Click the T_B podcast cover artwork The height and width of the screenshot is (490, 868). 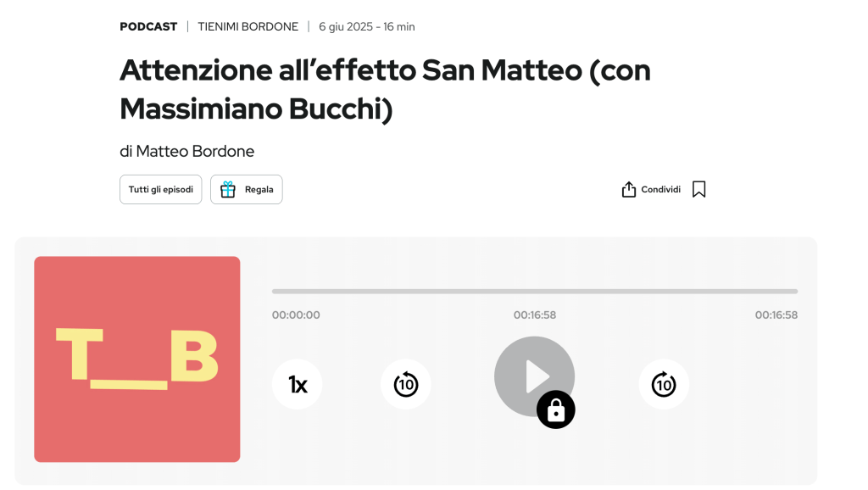137,359
